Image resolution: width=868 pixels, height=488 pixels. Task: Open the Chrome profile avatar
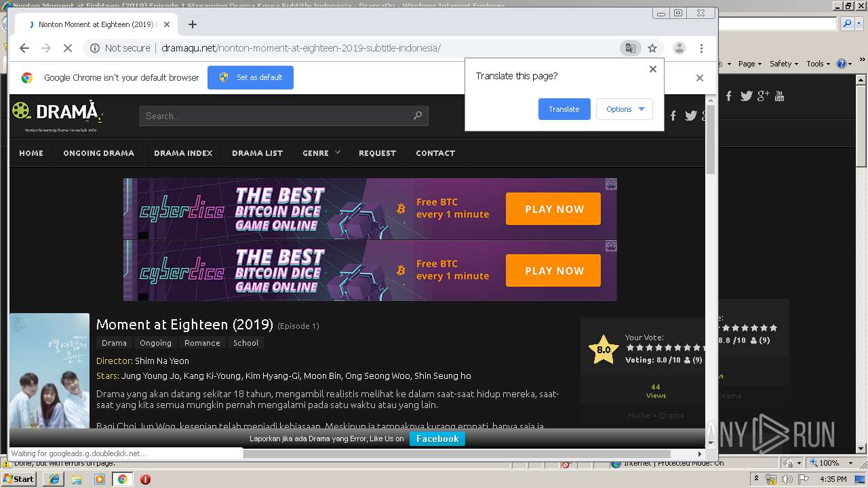pyautogui.click(x=679, y=48)
